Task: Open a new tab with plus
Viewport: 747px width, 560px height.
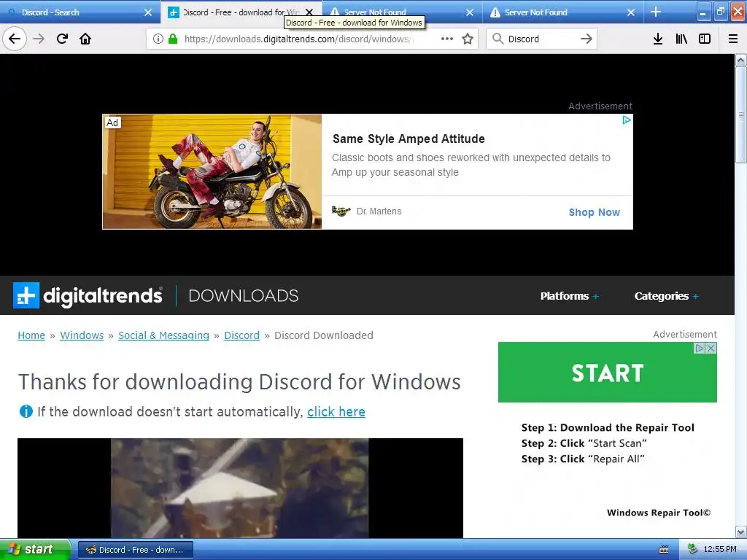Action: coord(656,12)
